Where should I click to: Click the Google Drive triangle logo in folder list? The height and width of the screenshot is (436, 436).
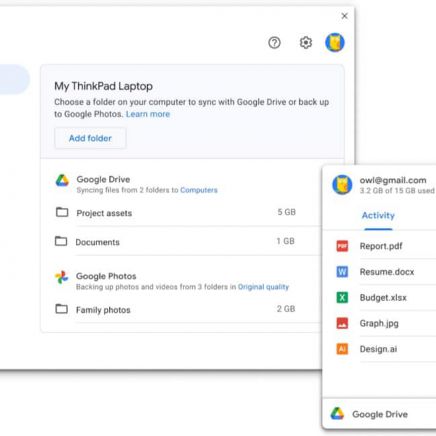[62, 180]
